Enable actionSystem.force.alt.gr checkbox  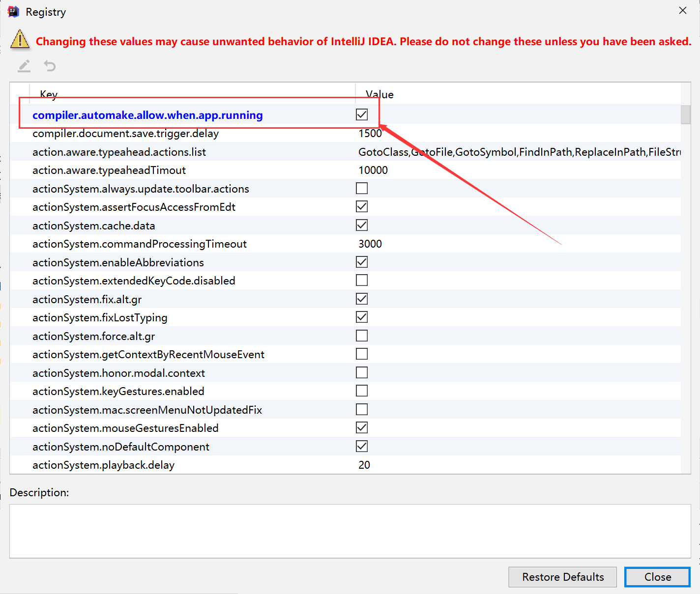click(x=362, y=336)
